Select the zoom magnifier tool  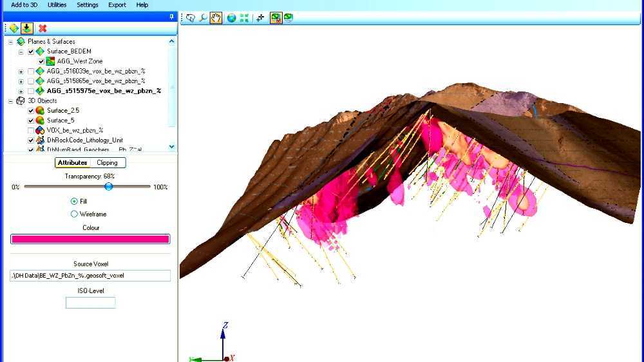pos(203,17)
